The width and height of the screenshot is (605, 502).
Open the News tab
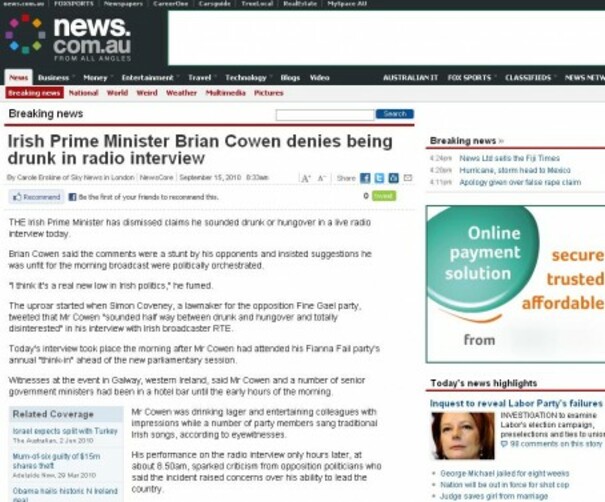(x=19, y=78)
